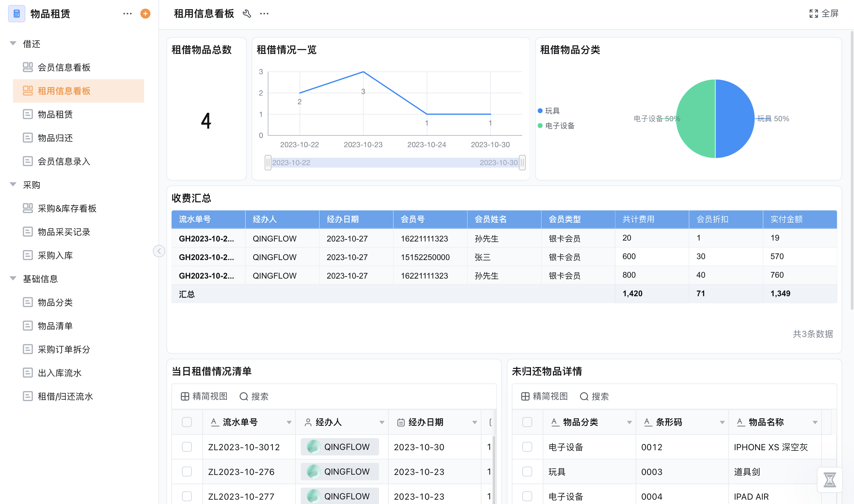The height and width of the screenshot is (504, 854).
Task: Check the row ZL2023-10-3012 checkbox
Action: click(x=187, y=447)
